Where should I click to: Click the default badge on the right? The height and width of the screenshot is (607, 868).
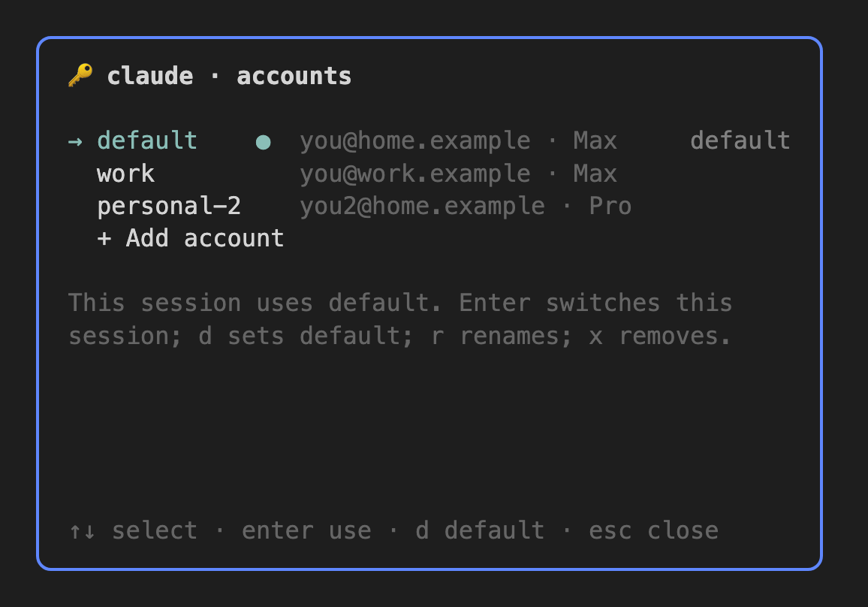pos(740,140)
